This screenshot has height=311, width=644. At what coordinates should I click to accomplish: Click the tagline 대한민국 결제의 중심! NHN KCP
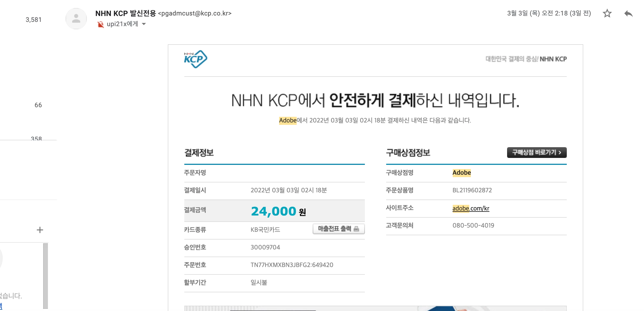[x=526, y=59]
